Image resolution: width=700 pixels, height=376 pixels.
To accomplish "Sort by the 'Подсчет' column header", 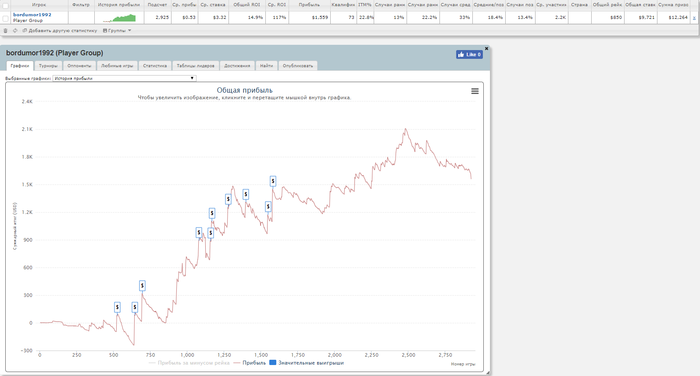I will [x=157, y=4].
